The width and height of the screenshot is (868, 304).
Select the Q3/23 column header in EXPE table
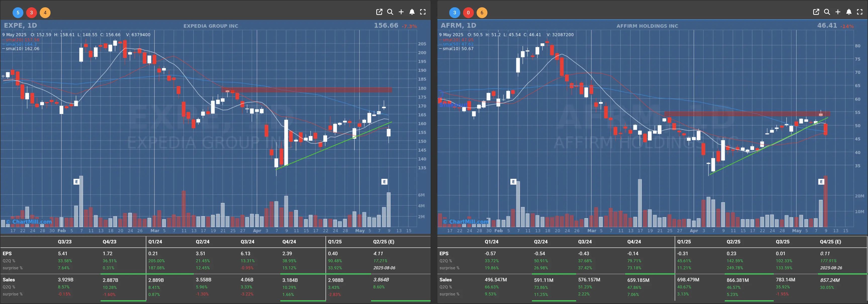tap(65, 242)
